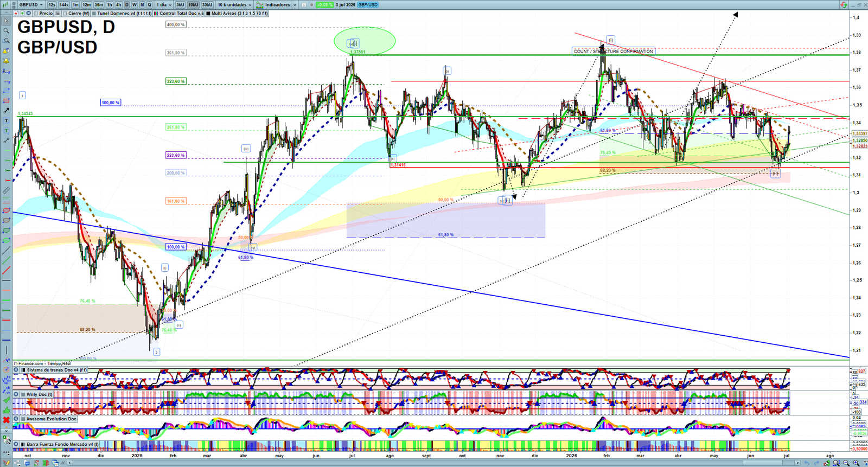Select the red rectangle drawing tool
The width and height of the screenshot is (868, 467).
point(7,101)
